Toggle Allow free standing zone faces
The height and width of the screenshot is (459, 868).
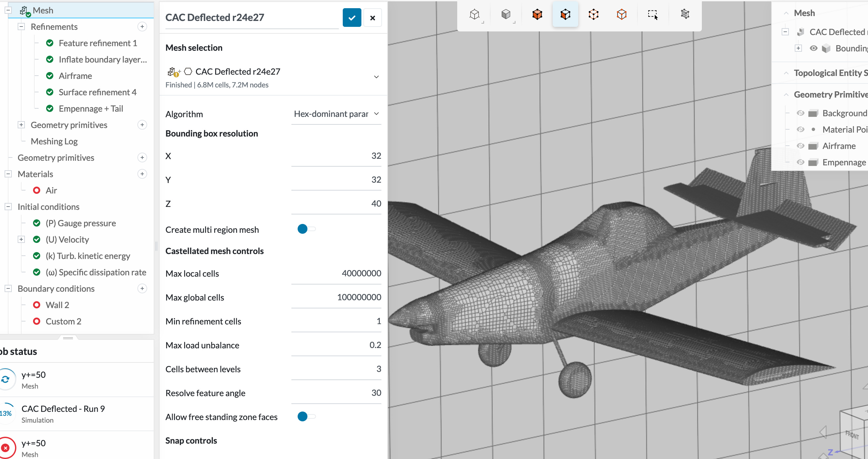(x=306, y=416)
